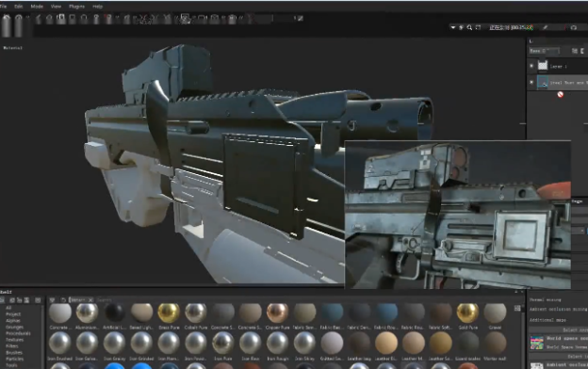Select the Iron Pure material
Screen dimensions: 588x369
coord(223,344)
